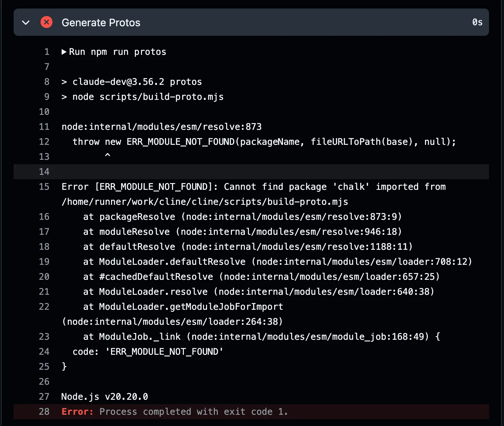Click line number 28 exit code error
504x426 pixels.
tap(44, 412)
